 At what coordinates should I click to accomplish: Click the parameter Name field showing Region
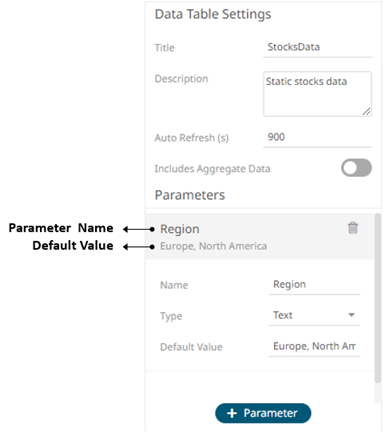314,285
